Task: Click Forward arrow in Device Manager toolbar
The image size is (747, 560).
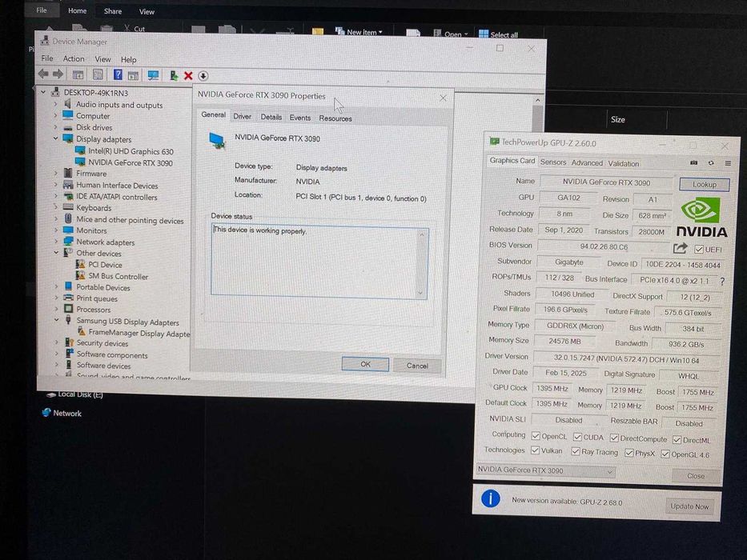Action: 58,74
